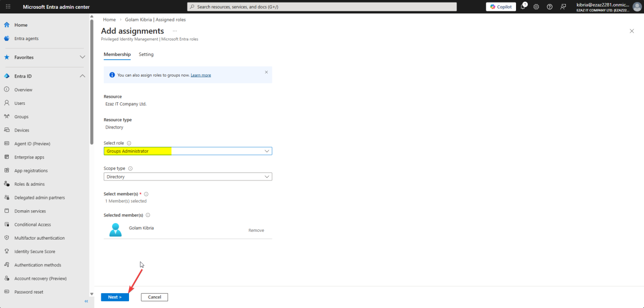
Task: Switch to the Membership tab
Action: [117, 55]
